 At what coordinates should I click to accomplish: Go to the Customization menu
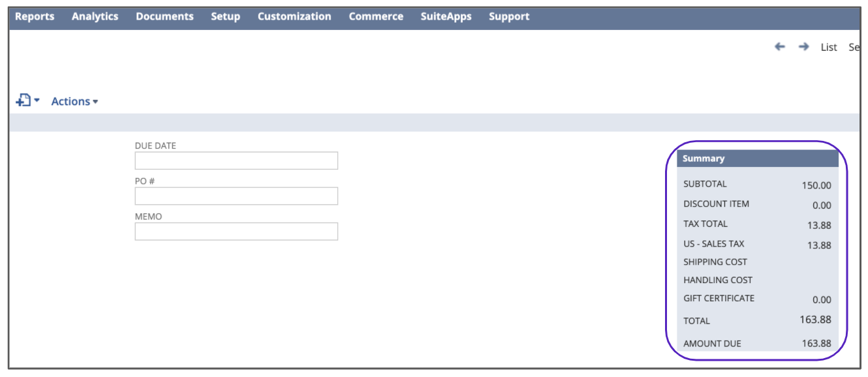pyautogui.click(x=294, y=17)
